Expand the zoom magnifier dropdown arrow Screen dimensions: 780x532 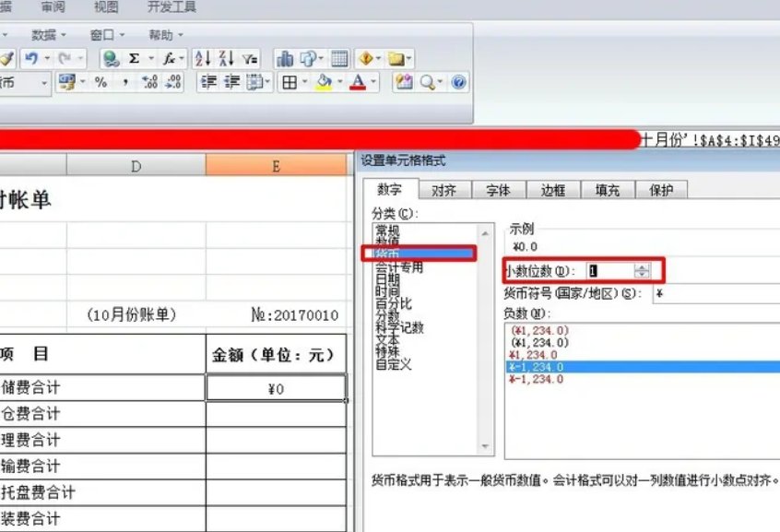point(440,83)
